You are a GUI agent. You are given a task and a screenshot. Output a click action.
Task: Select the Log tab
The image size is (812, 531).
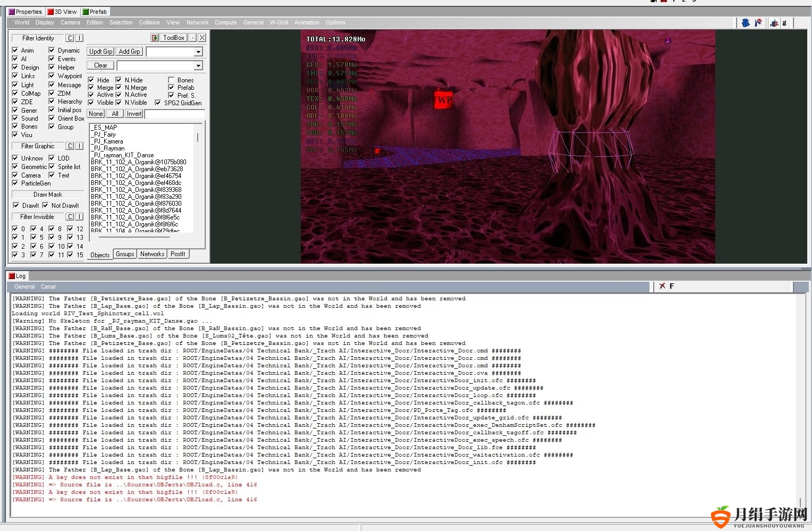tap(17, 276)
